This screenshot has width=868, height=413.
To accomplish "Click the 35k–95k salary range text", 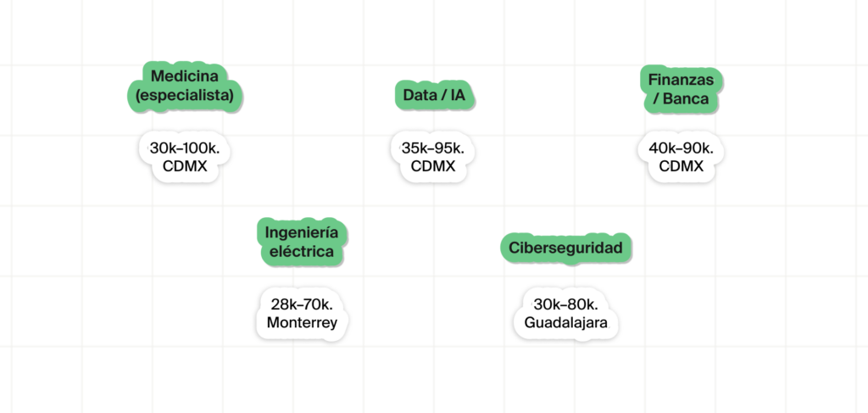I will 433,148.
